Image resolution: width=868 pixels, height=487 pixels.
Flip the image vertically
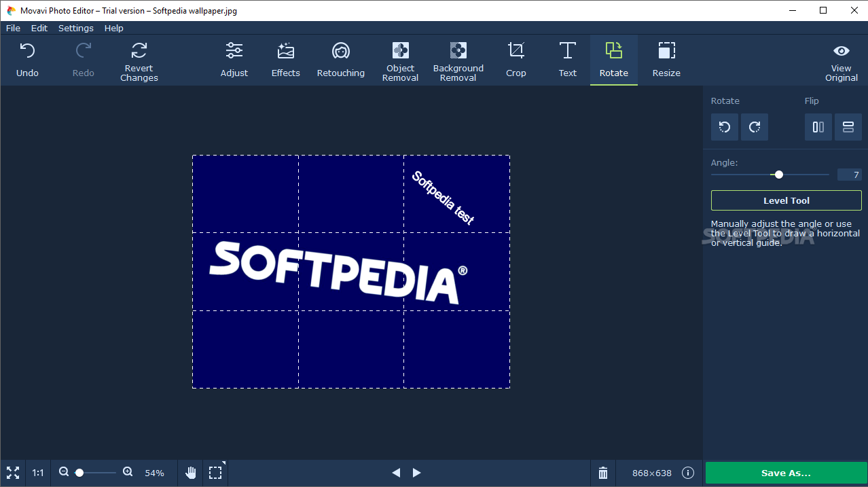tap(848, 127)
